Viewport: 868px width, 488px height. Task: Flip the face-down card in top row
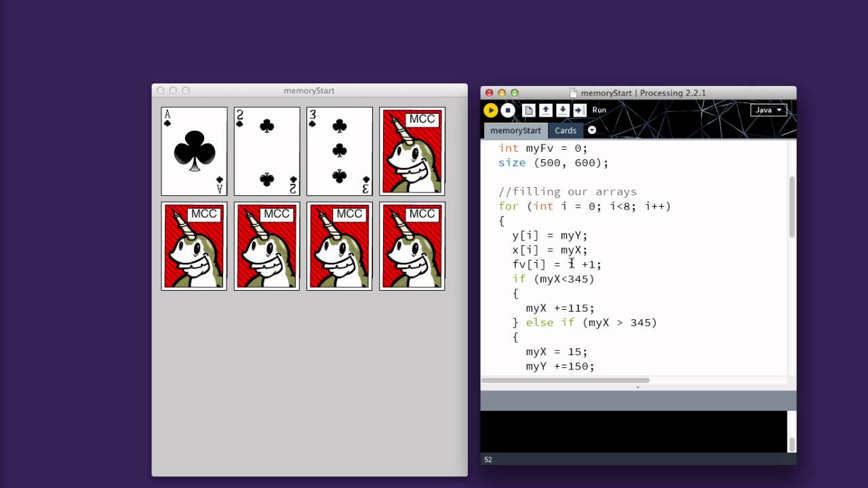tap(412, 151)
